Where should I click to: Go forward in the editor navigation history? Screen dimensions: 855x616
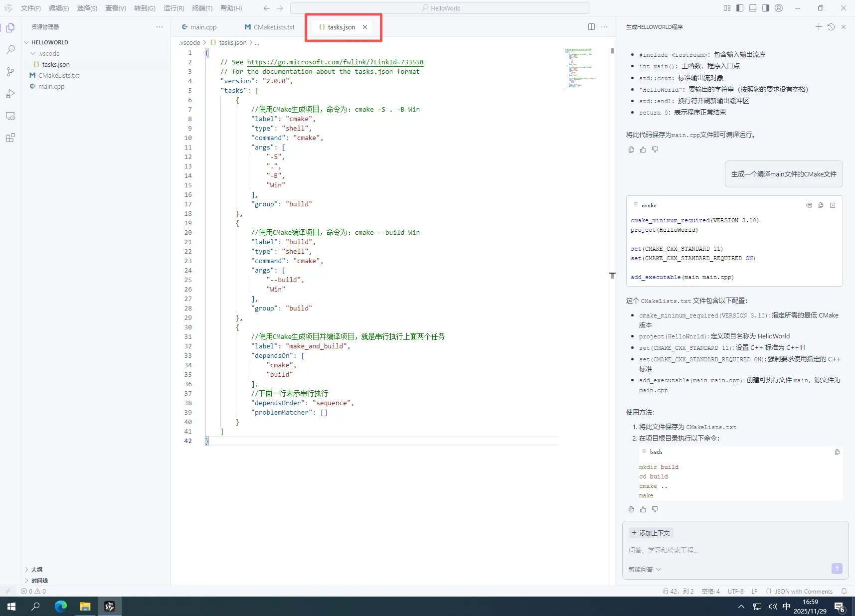tap(280, 8)
